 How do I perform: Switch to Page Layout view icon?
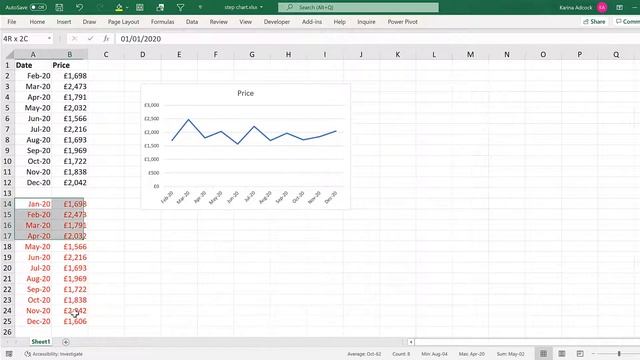(x=562, y=353)
